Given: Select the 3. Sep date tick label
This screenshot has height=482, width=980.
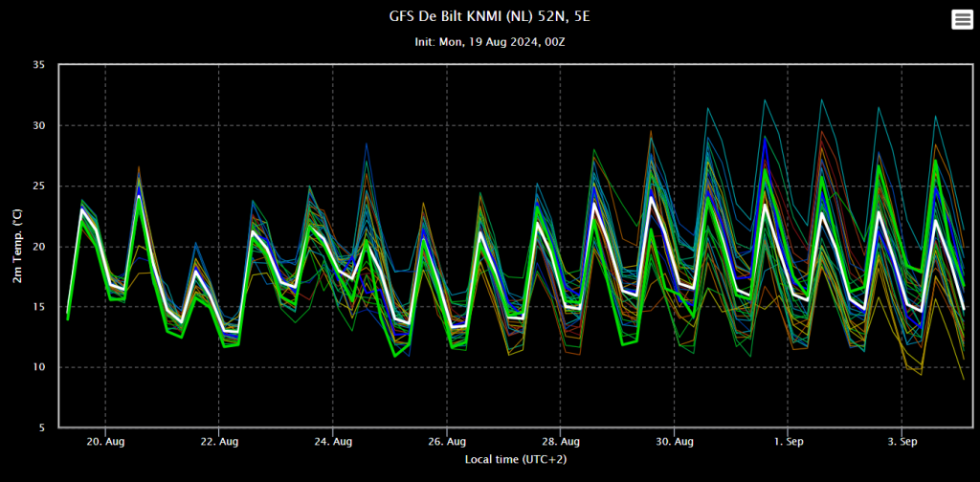Looking at the screenshot, I should pos(902,442).
